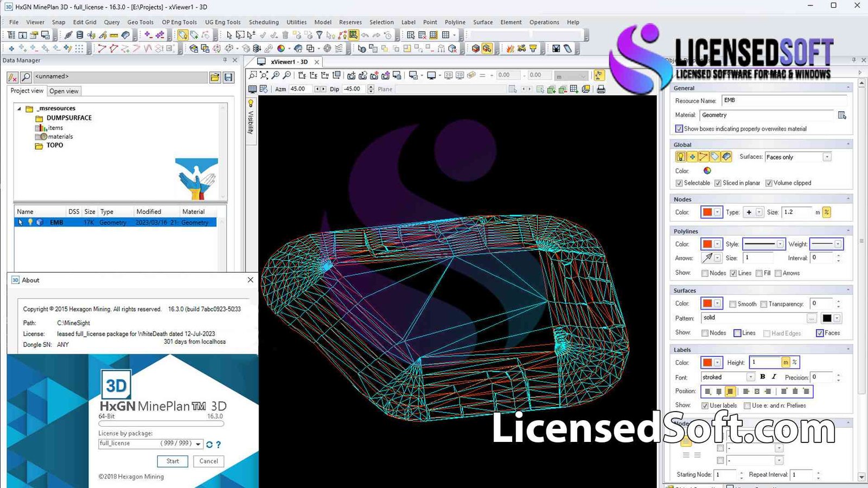Toggle the Selectable checkbox
The image size is (868, 488).
pos(679,183)
